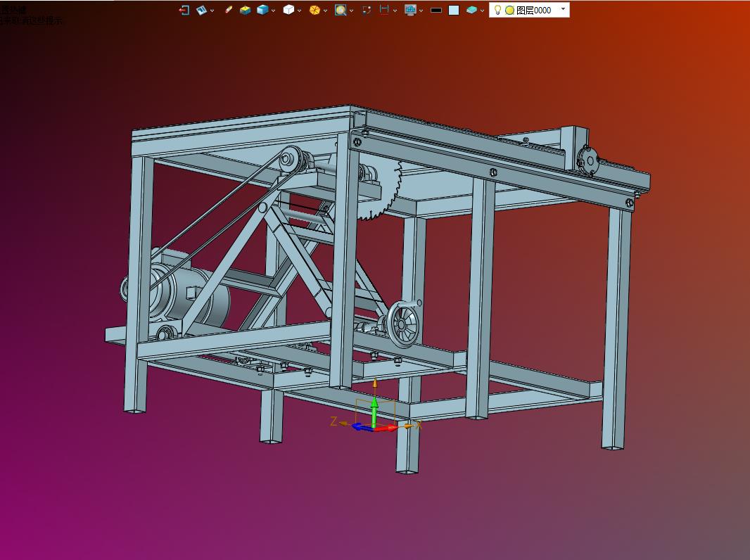Viewport: 750px width, 560px height.
Task: Toggle the small snap icon with red dot
Action: pos(367,10)
